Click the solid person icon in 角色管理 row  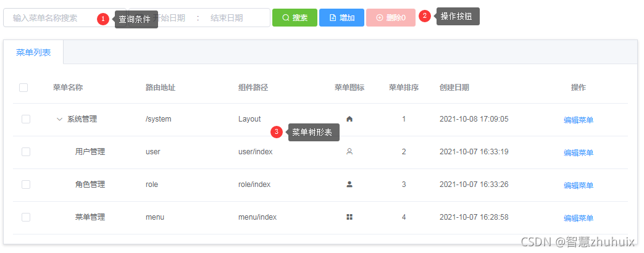click(349, 185)
